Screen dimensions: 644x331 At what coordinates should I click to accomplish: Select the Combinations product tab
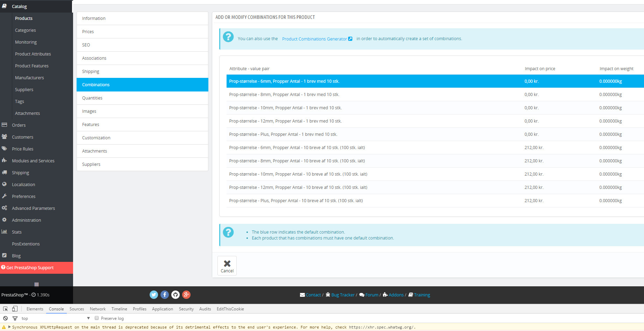142,85
